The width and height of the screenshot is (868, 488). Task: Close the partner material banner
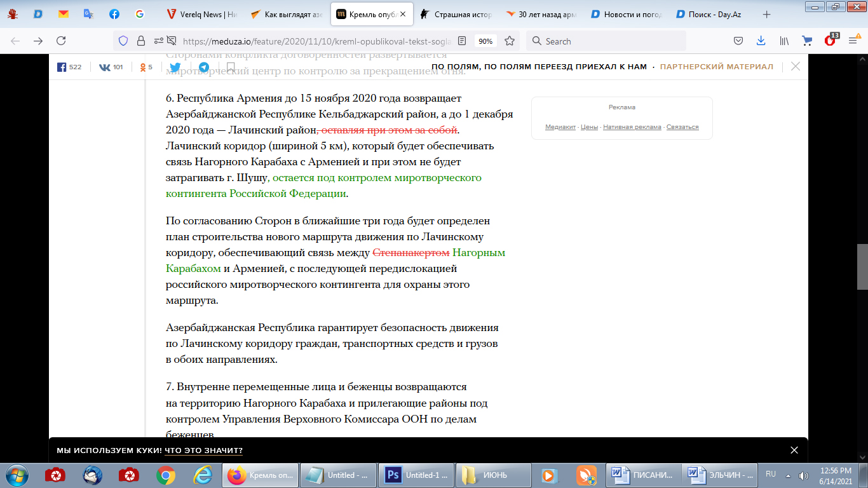[x=795, y=66]
